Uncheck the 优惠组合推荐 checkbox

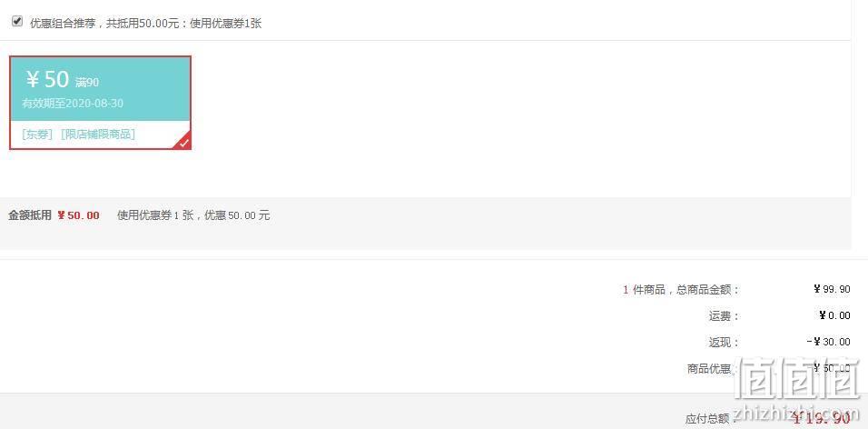(17, 22)
